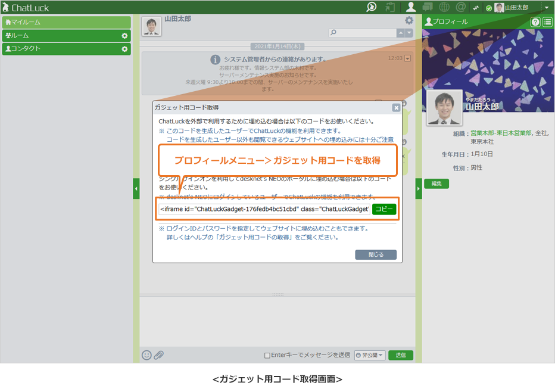Click the 性別 男性 value
The width and height of the screenshot is (555, 392).
(x=476, y=167)
